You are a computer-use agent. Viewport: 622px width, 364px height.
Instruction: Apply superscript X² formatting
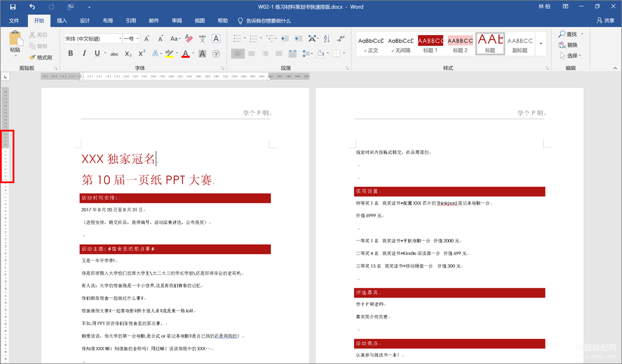(x=141, y=53)
